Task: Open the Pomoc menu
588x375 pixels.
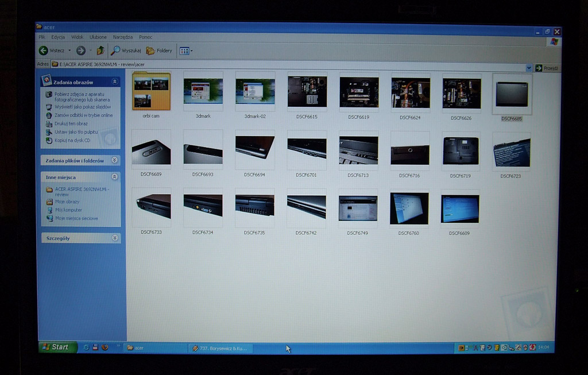Action: (x=145, y=37)
